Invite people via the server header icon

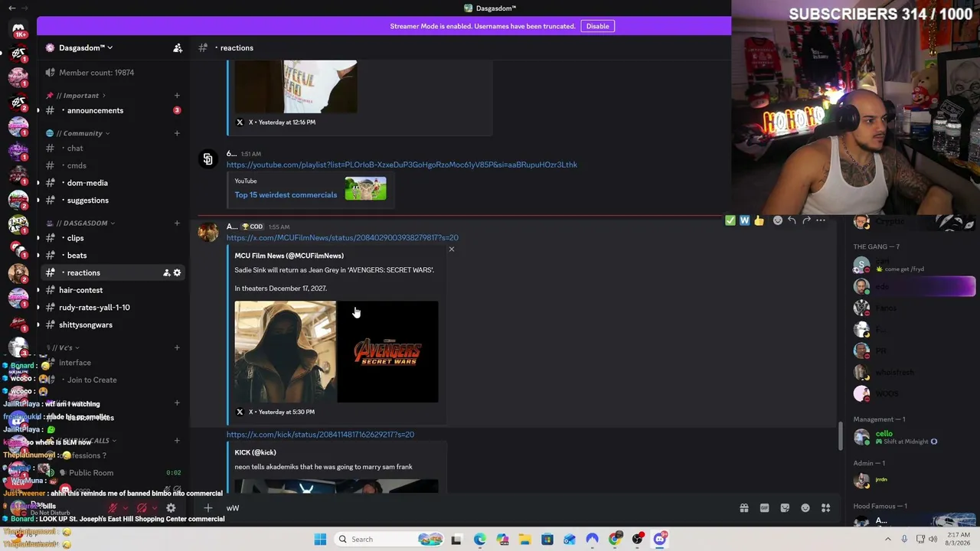coord(178,47)
